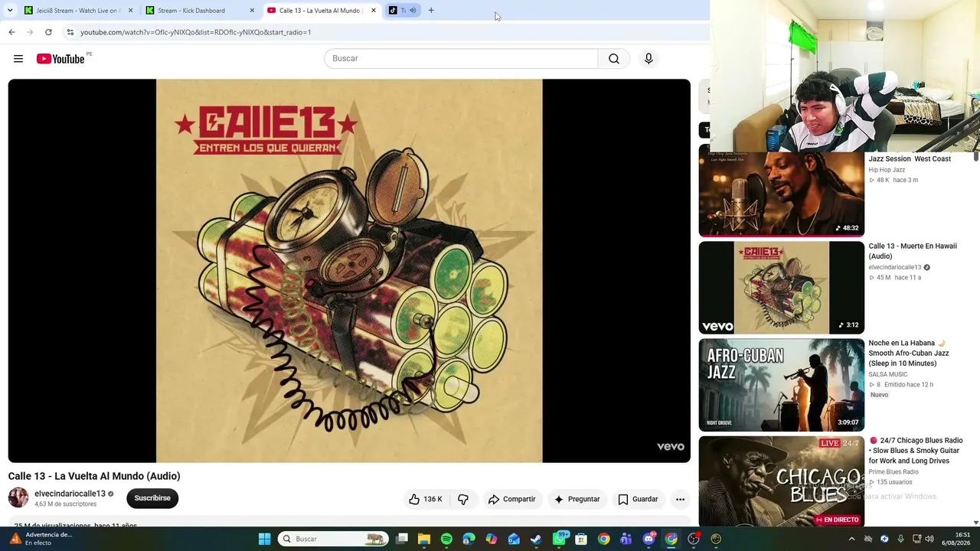The width and height of the screenshot is (980, 551).
Task: Click the taskbar Buscar search box
Action: click(333, 539)
